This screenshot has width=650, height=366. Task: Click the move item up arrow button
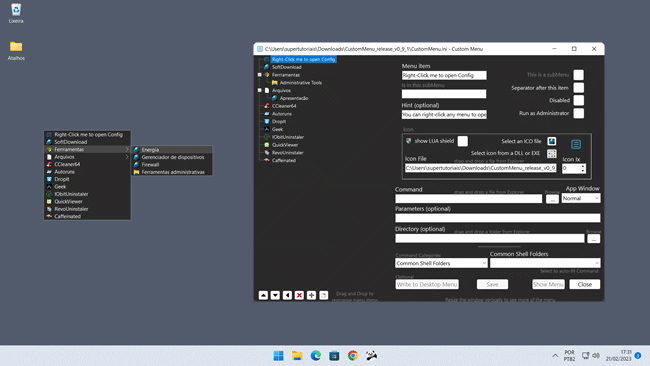point(263,295)
